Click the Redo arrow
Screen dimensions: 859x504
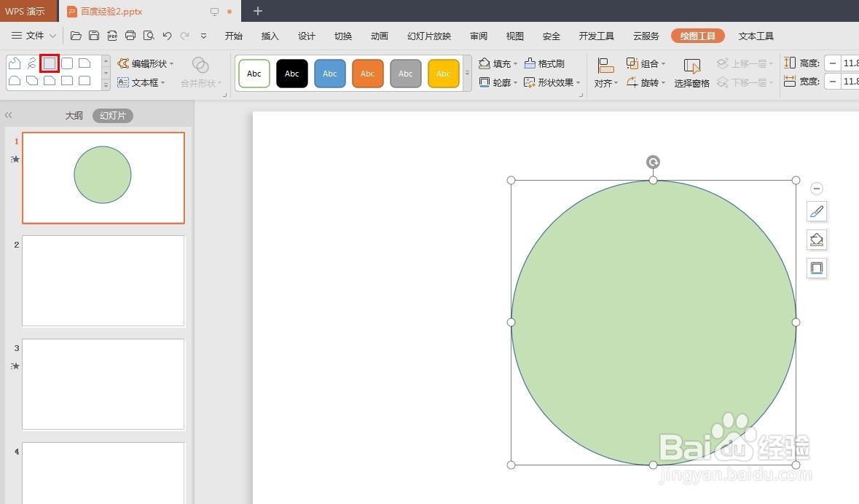(x=185, y=36)
